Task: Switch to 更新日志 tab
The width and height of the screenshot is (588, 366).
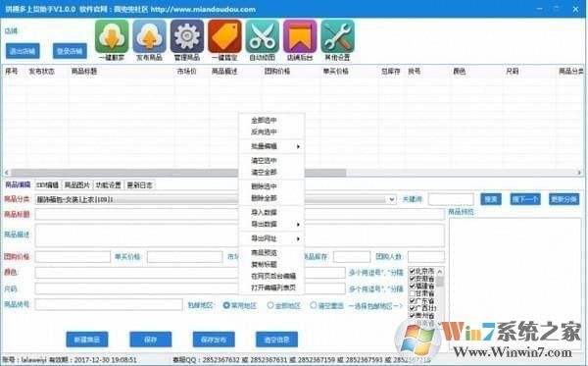Action: coord(139,185)
